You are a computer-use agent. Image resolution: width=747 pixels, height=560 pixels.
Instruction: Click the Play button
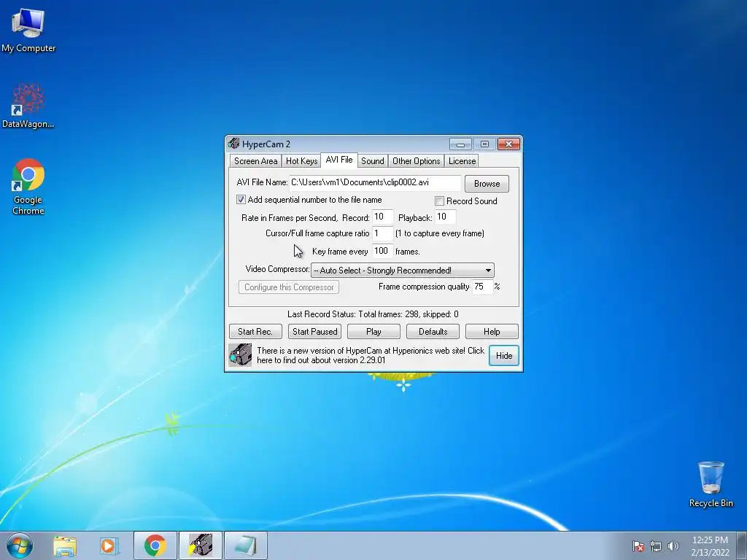coord(373,332)
